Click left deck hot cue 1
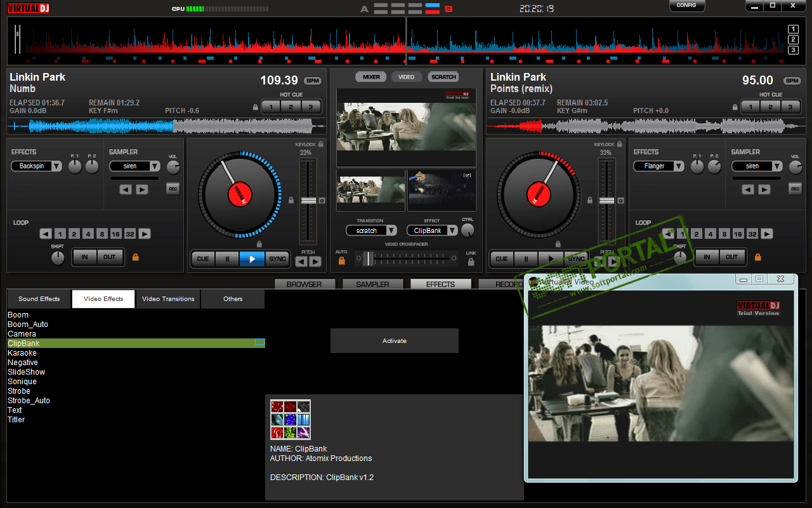 coord(272,107)
